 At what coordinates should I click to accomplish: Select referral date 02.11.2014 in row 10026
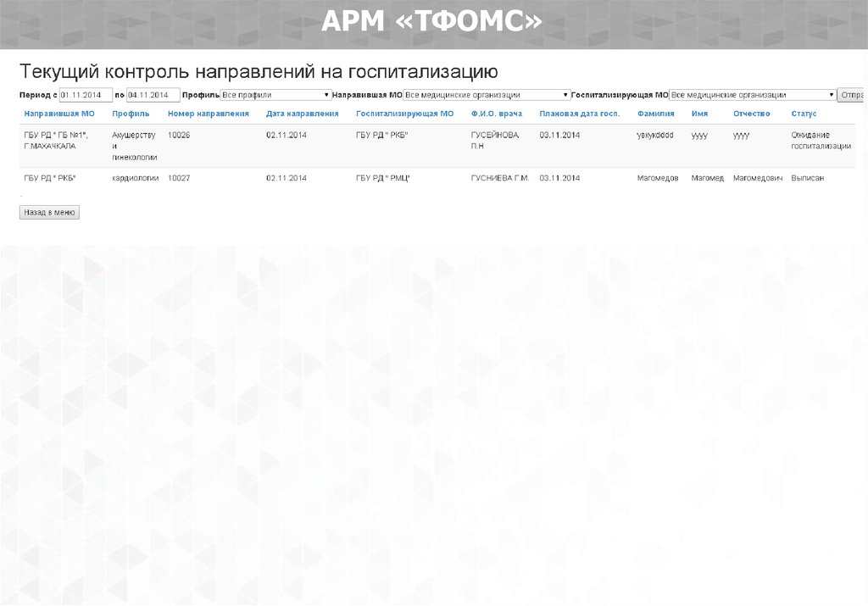[287, 135]
